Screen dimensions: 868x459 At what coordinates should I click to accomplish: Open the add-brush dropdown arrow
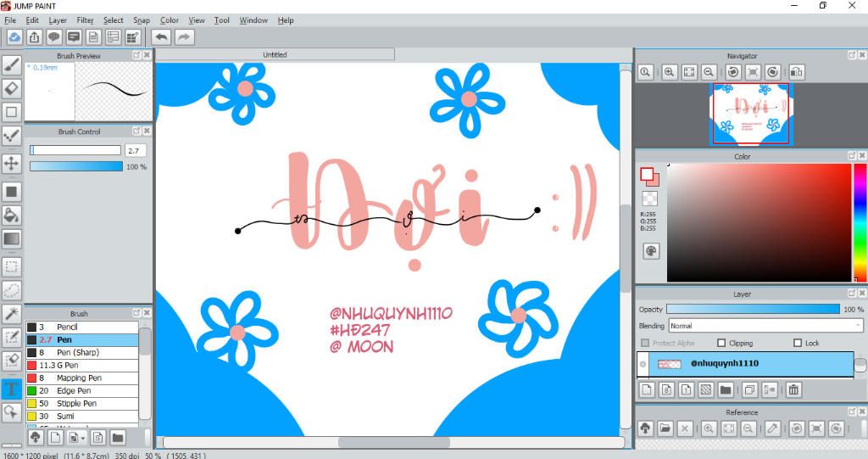click(x=82, y=438)
